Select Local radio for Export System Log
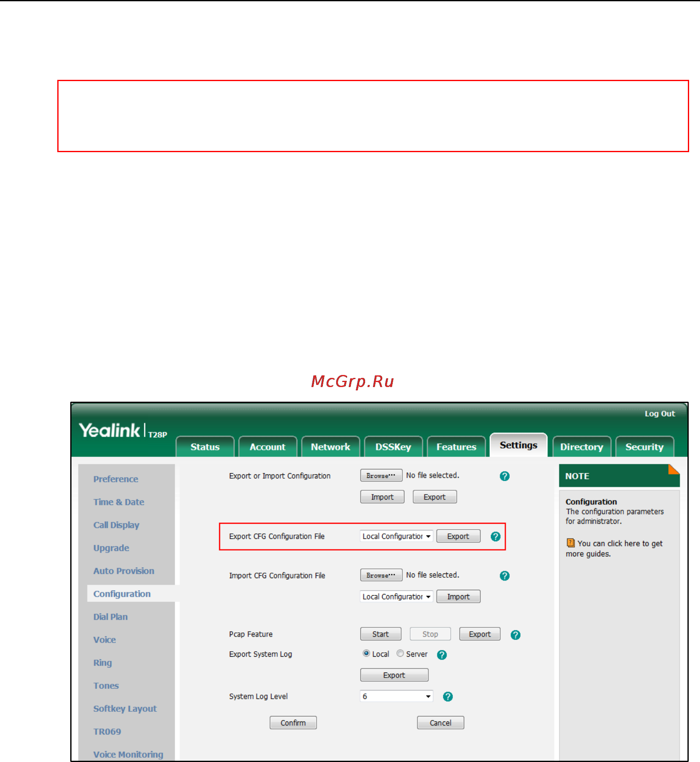Image resolution: width=700 pixels, height=762 pixels. point(366,653)
